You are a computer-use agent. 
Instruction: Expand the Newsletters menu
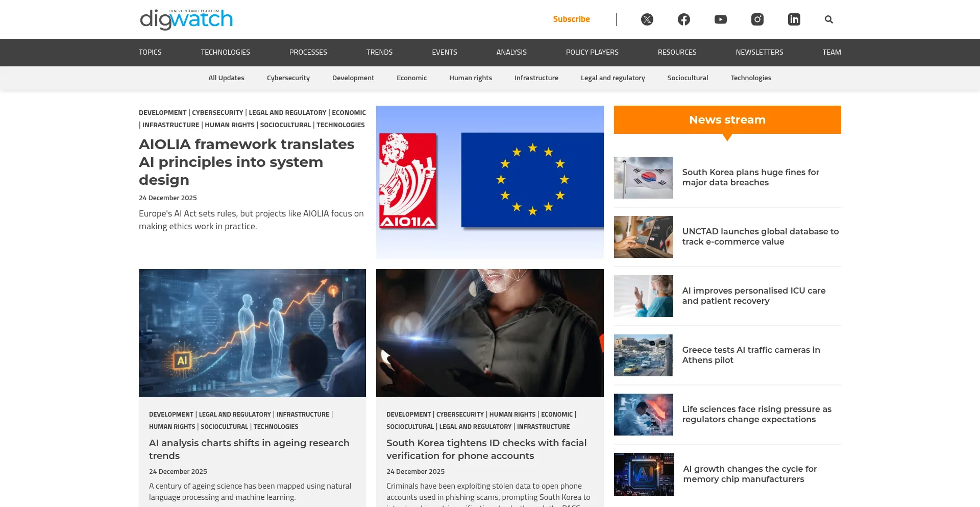(x=759, y=52)
